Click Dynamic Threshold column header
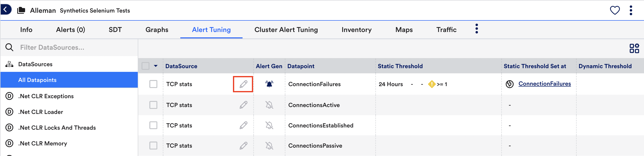Screen dimensions: 644x156 tap(605, 66)
